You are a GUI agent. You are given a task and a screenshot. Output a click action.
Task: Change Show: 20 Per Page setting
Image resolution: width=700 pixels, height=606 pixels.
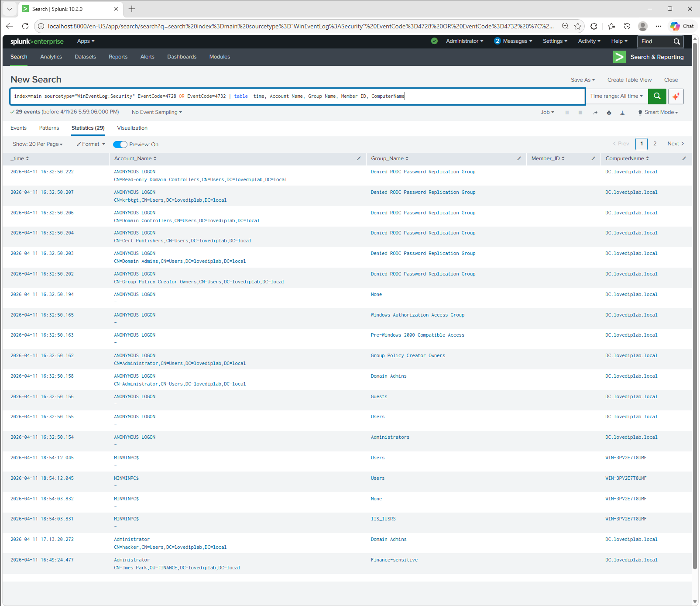coord(38,144)
